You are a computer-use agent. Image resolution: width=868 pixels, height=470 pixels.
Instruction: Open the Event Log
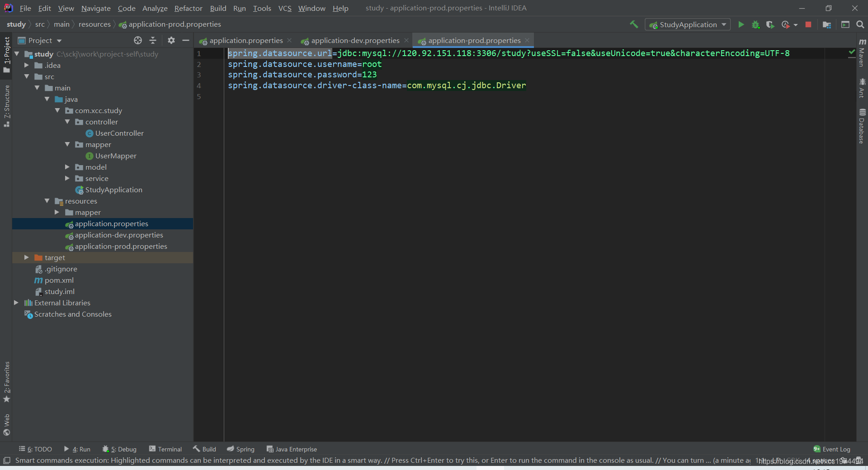(832, 449)
